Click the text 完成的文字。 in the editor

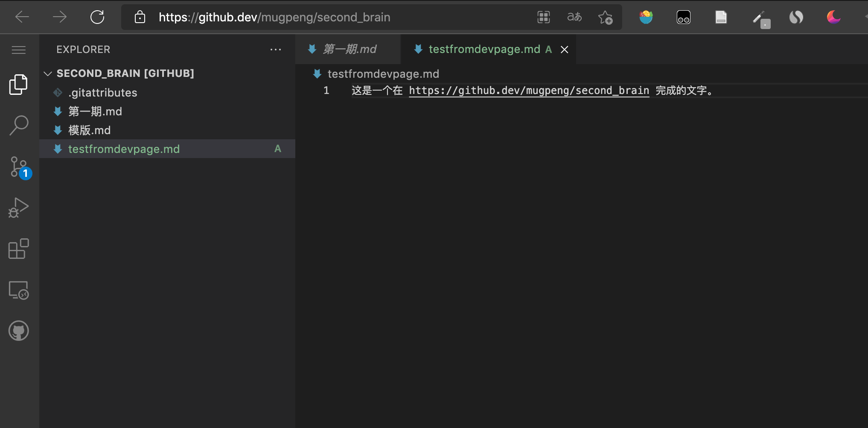(x=684, y=91)
